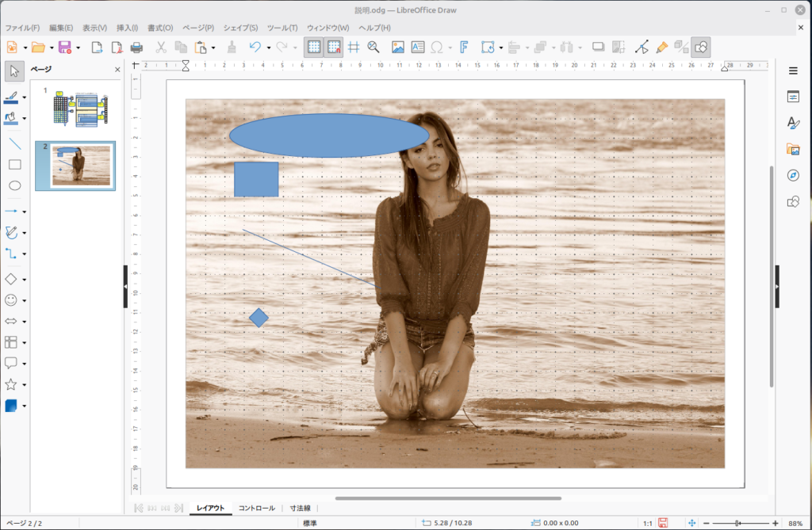Click the Zoom & Pan magnifier icon
This screenshot has height=530, width=812.
point(373,47)
